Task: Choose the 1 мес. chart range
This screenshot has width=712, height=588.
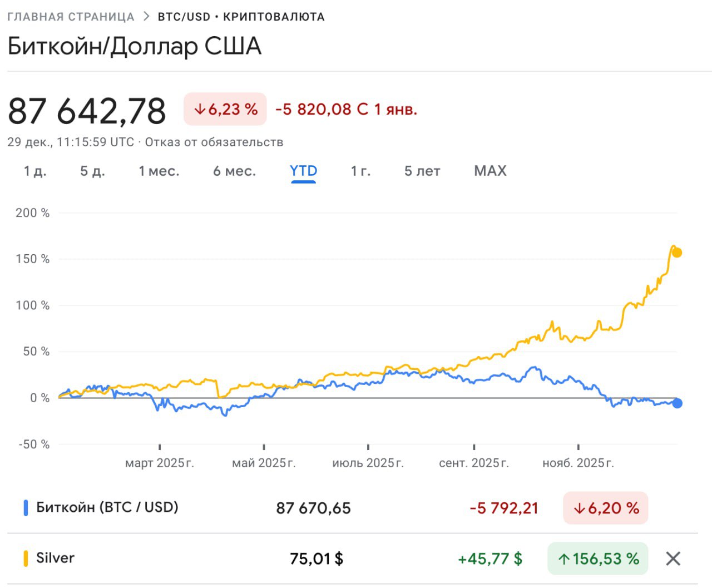Action: (159, 171)
